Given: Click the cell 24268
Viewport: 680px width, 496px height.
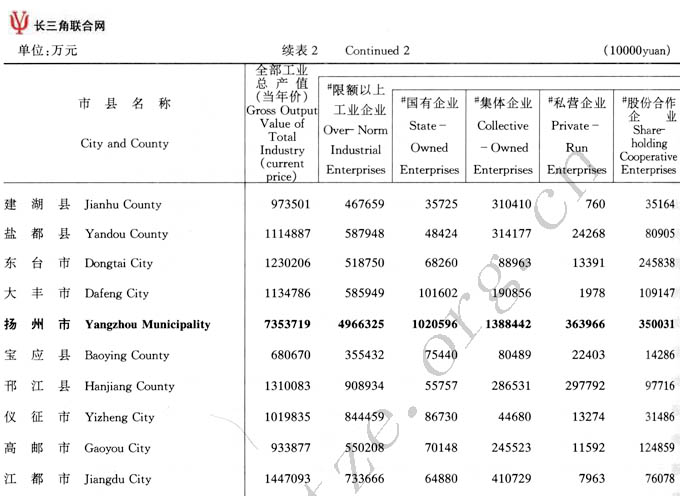Looking at the screenshot, I should [x=588, y=234].
